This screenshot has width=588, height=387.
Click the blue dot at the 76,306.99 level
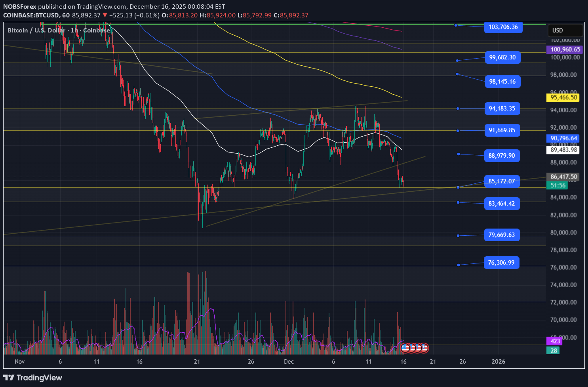click(458, 265)
